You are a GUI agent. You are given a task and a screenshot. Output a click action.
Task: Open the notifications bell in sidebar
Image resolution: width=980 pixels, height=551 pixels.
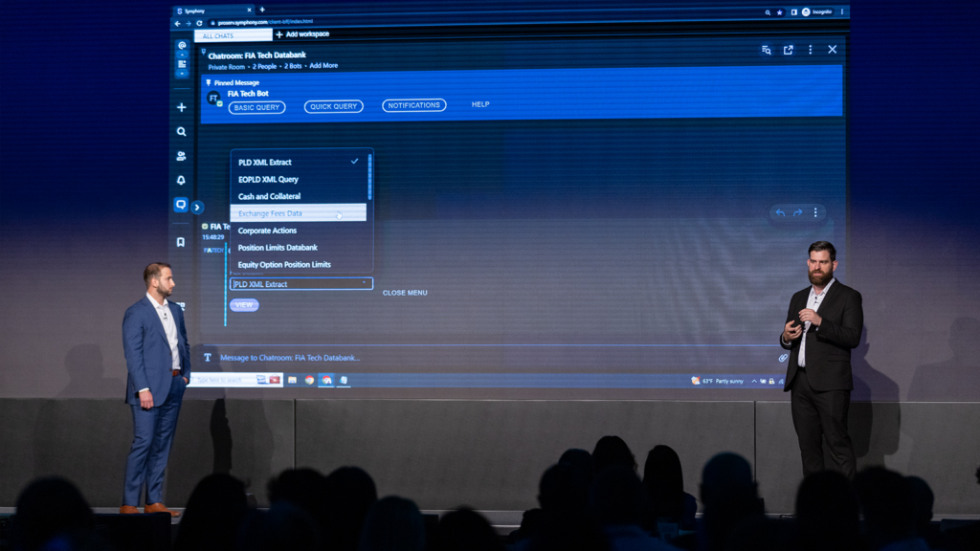tap(181, 181)
